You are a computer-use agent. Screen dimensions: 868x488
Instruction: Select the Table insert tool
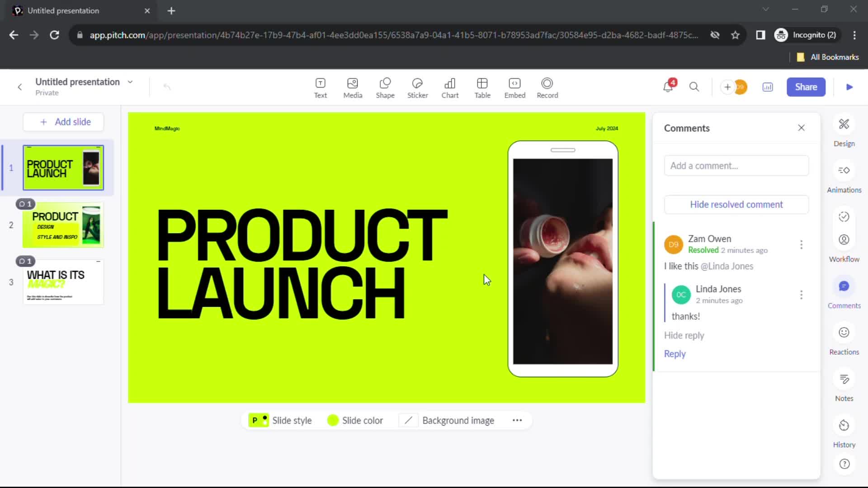482,87
